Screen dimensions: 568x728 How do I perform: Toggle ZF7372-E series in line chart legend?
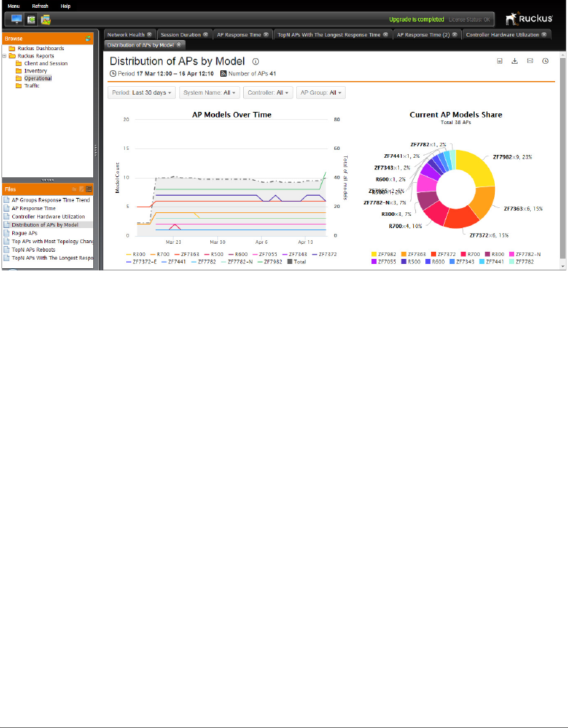pos(141,262)
